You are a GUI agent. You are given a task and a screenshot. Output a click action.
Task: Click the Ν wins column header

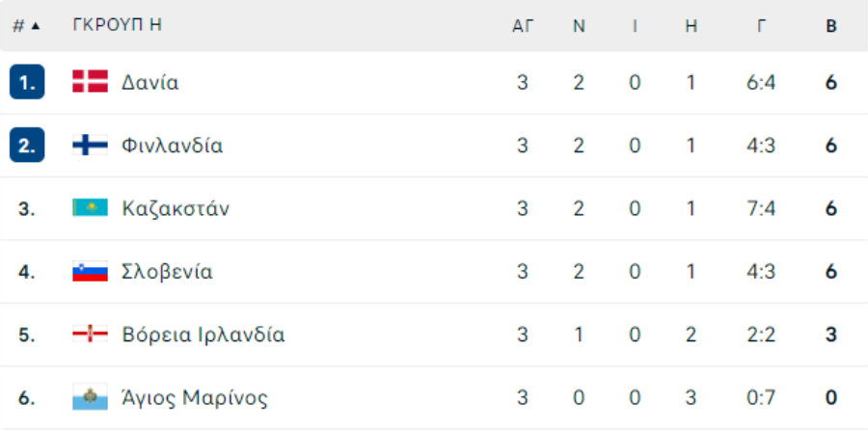pos(579,26)
